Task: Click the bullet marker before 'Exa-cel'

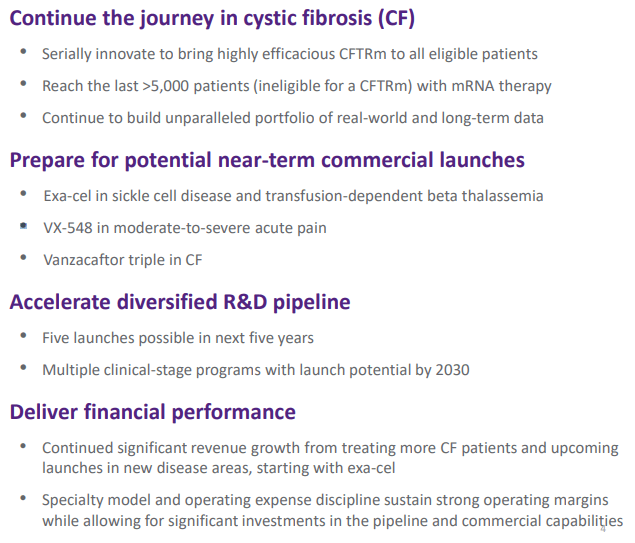Action: click(23, 196)
